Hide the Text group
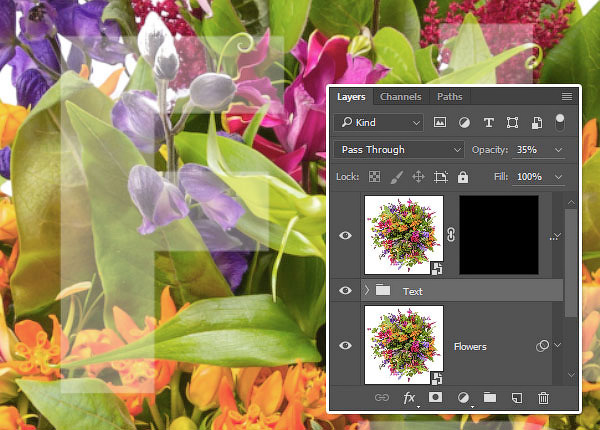This screenshot has height=430, width=600. pos(345,291)
